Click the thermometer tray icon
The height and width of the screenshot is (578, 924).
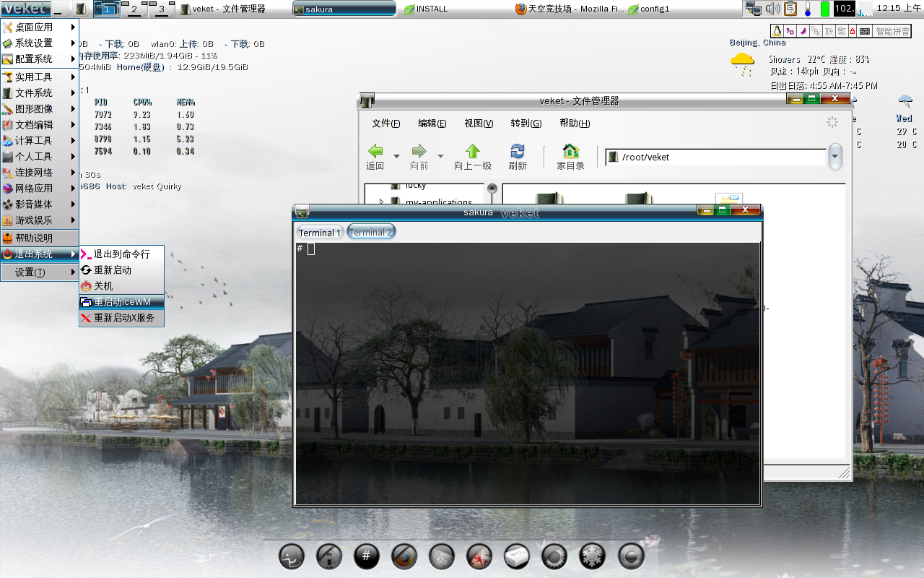(x=808, y=9)
